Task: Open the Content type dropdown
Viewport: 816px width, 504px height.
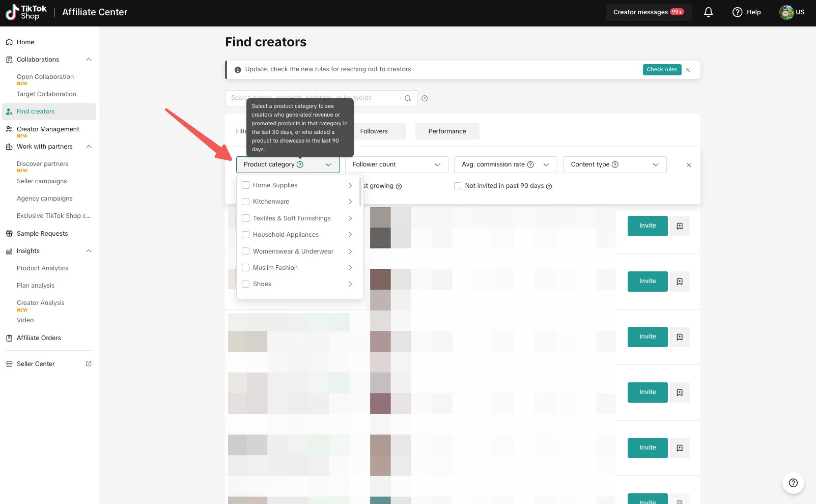Action: pos(614,164)
